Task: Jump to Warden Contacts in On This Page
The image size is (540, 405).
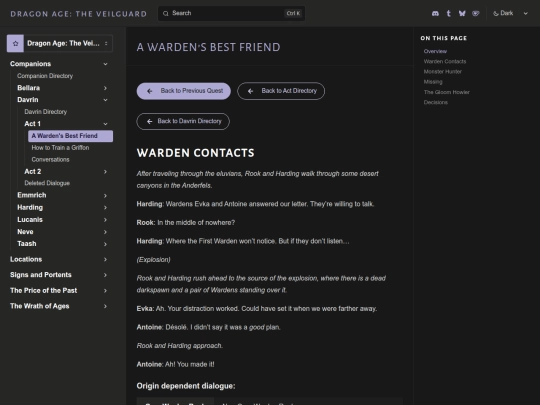Action: (x=445, y=62)
